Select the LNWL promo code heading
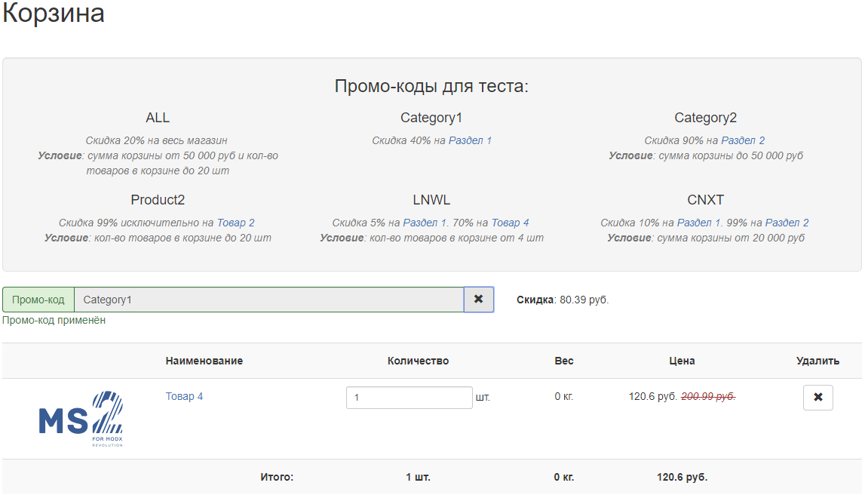The image size is (868, 495). tap(431, 200)
